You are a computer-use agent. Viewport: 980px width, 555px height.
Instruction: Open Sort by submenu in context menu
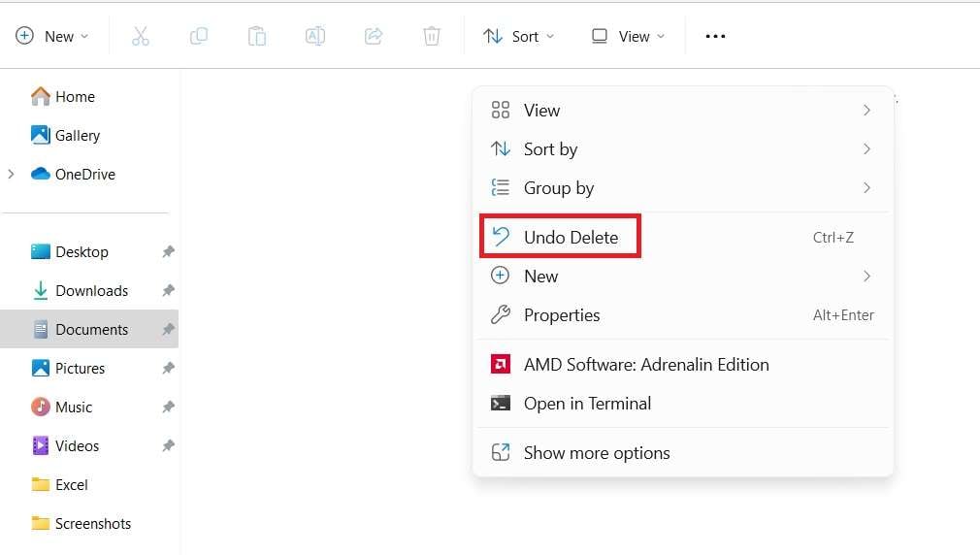682,149
